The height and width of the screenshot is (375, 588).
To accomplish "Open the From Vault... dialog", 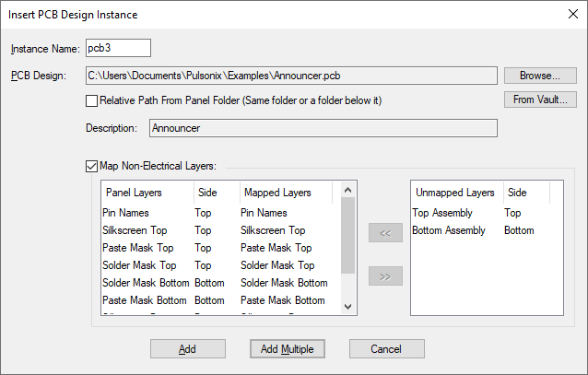I will pos(540,100).
